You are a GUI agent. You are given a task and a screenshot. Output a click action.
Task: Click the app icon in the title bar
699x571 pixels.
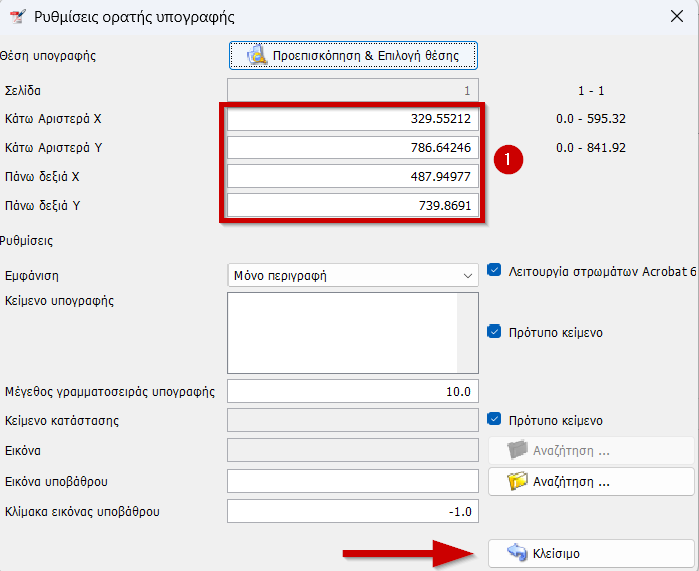(17, 16)
